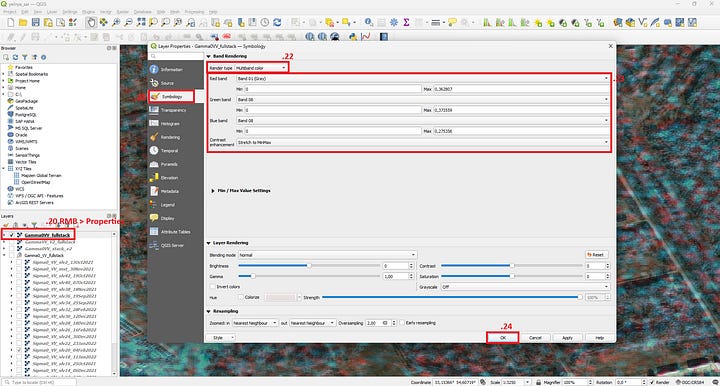Click OK in Layer Properties dialog
Image resolution: width=720 pixels, height=386 pixels.
point(503,338)
